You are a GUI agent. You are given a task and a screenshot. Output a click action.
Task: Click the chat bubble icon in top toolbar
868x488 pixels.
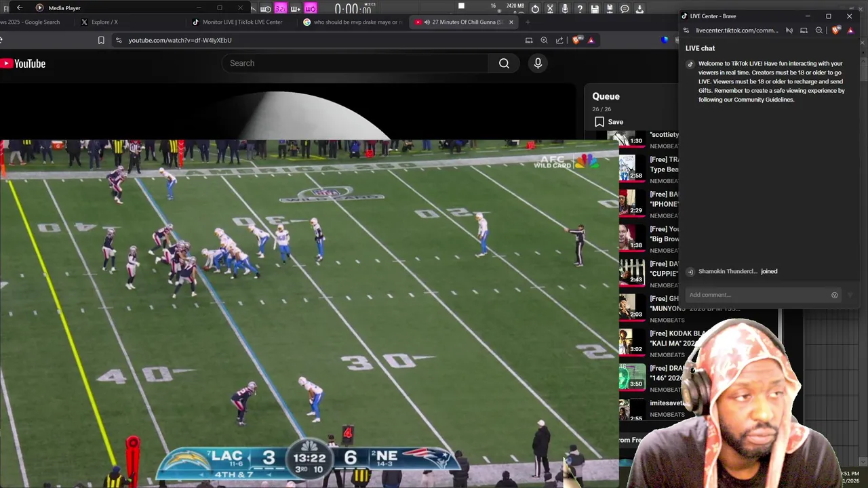pos(625,9)
